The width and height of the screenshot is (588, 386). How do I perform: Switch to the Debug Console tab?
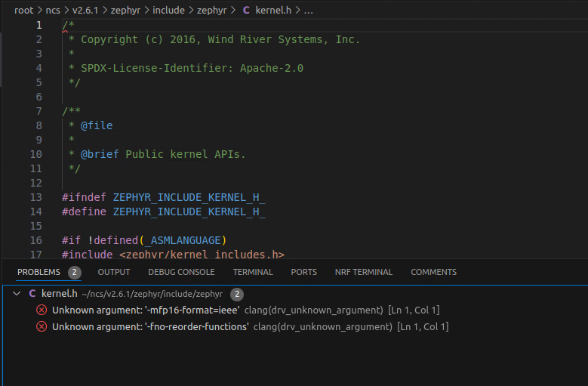[x=181, y=272]
